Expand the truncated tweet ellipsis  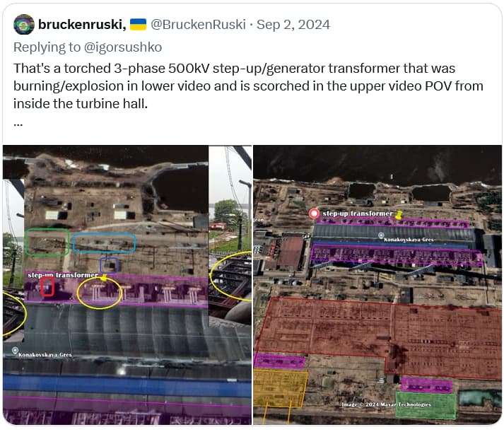click(x=18, y=124)
